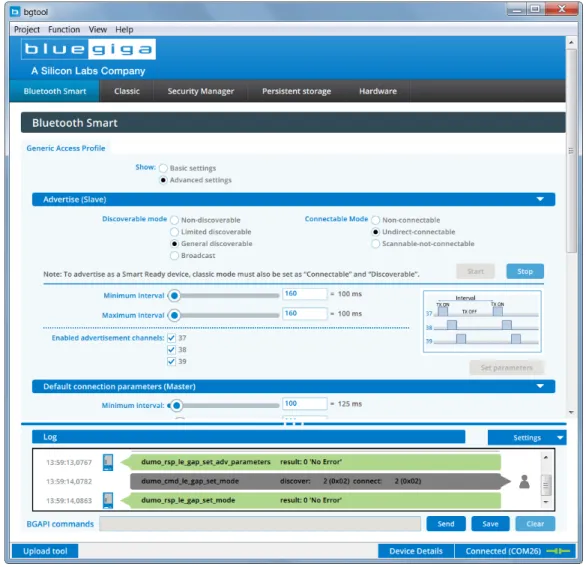Open the Function menu
Image resolution: width=586 pixels, height=567 pixels.
64,30
